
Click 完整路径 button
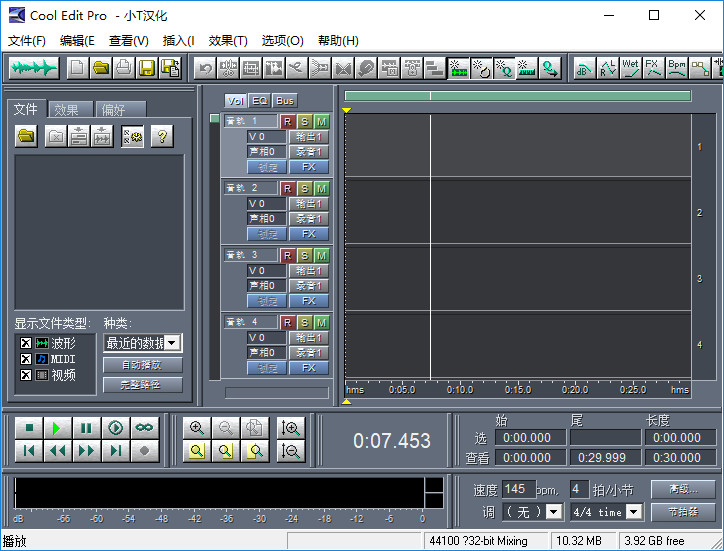[143, 385]
